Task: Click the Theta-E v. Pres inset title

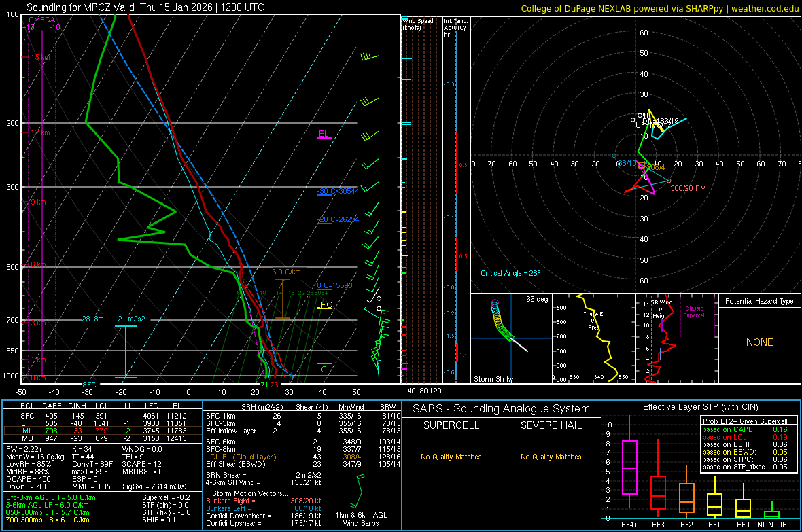Action: click(x=593, y=321)
